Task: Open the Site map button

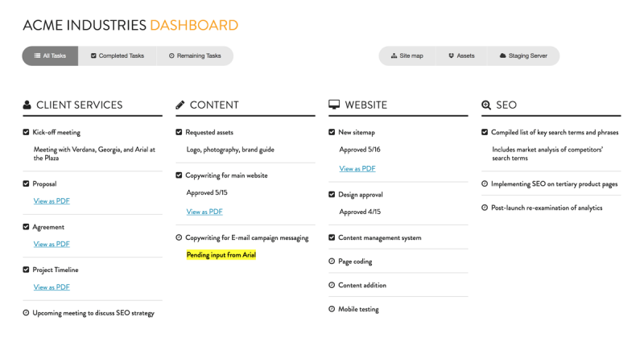Action: pos(407,56)
